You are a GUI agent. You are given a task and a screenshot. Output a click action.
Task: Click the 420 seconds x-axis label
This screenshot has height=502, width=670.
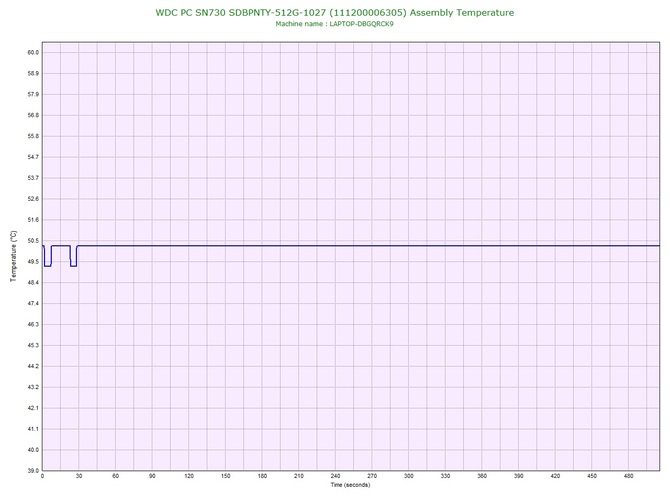tap(555, 476)
